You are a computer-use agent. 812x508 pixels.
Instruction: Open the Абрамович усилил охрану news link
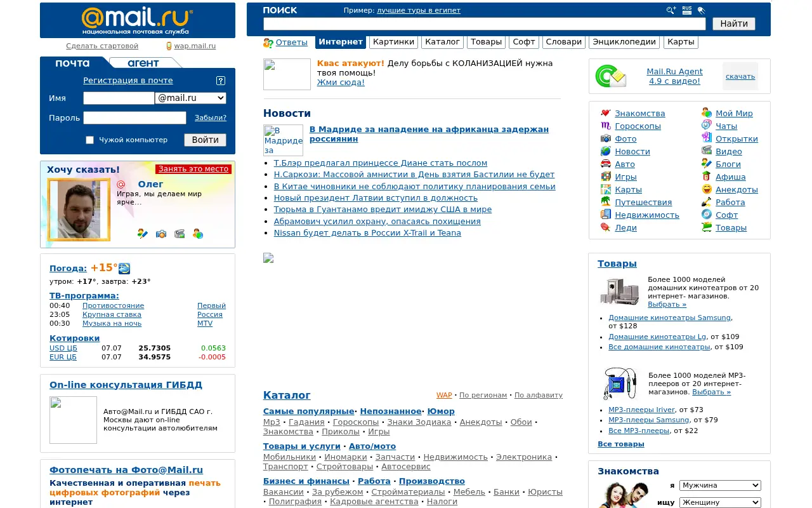coord(377,222)
